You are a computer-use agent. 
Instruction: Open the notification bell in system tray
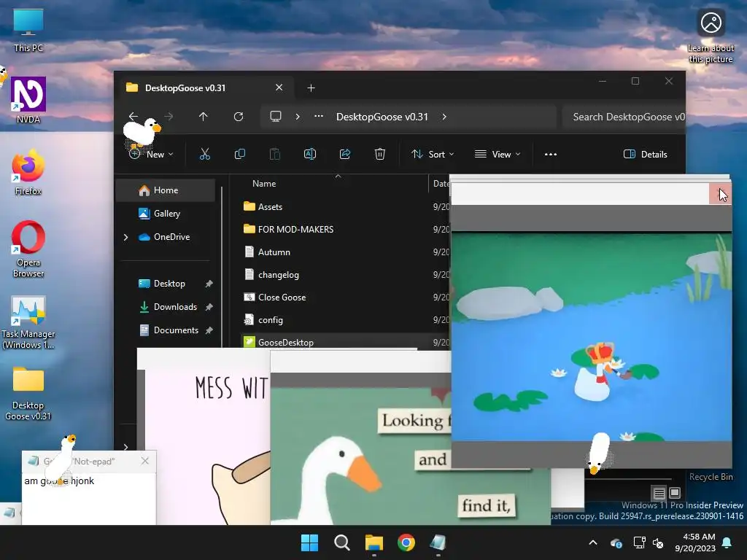tap(727, 542)
